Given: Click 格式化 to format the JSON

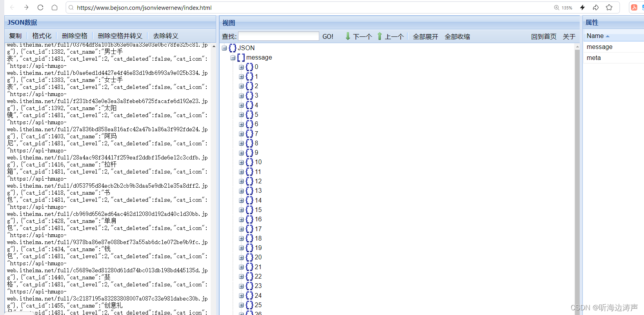Looking at the screenshot, I should tap(42, 36).
